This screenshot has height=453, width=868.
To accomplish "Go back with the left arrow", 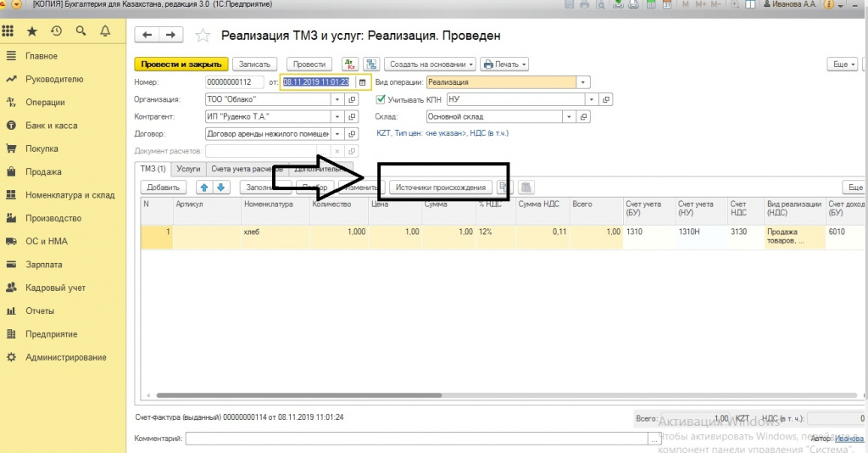I will pos(147,35).
